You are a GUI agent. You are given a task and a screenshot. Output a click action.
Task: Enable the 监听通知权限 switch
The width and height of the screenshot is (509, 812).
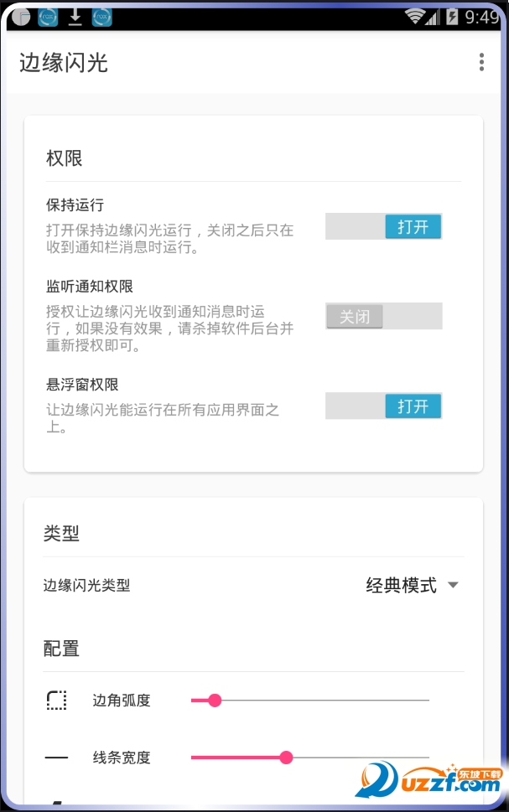click(384, 316)
